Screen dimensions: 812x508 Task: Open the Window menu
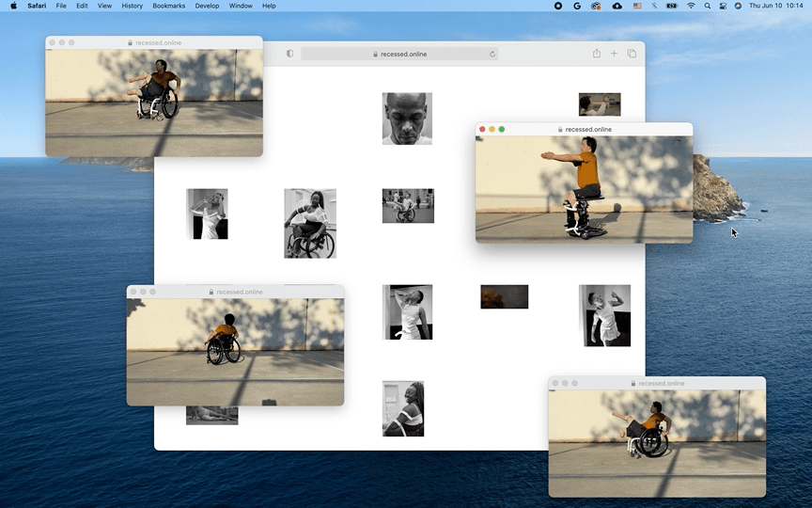241,6
